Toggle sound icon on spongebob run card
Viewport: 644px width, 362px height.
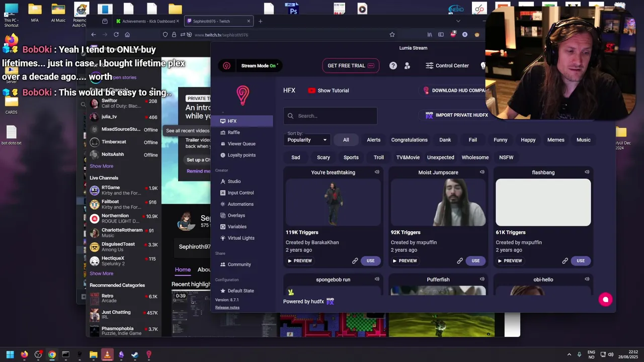(x=377, y=279)
